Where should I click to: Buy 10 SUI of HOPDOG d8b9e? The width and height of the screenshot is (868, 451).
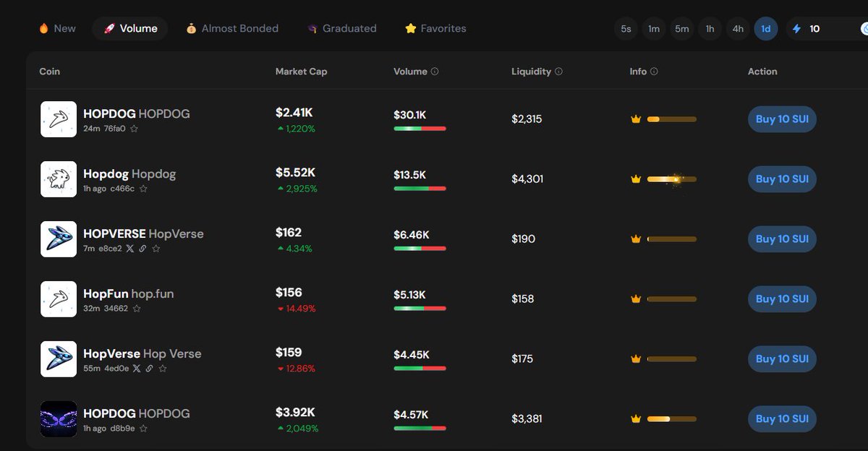click(x=782, y=419)
